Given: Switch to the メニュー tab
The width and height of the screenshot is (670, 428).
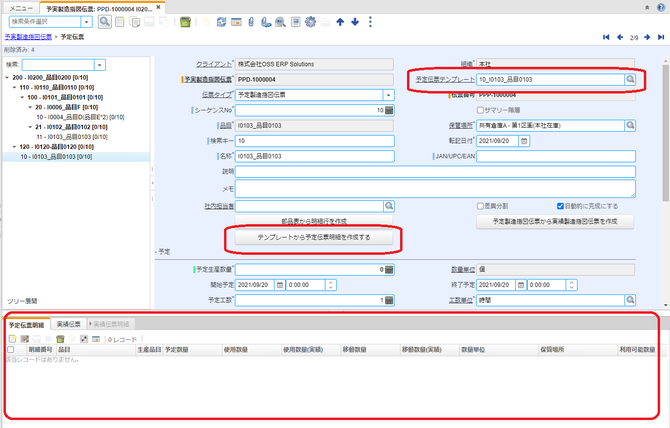Looking at the screenshot, I should 21,8.
